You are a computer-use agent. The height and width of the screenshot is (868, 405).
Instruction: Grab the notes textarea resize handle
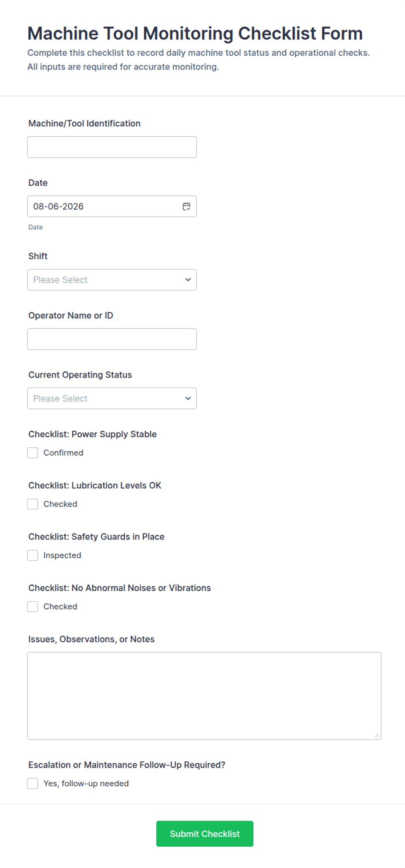coord(377,735)
